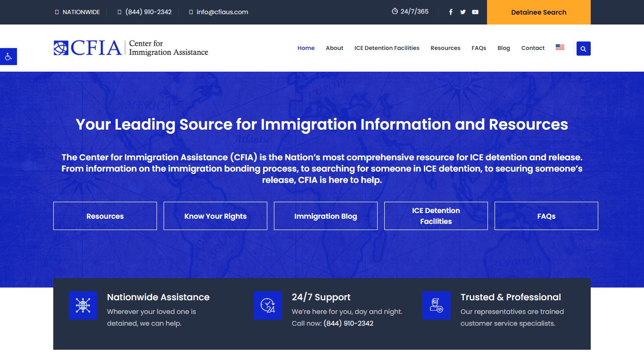Open the Contact menu item
The height and width of the screenshot is (362, 644).
click(x=533, y=48)
